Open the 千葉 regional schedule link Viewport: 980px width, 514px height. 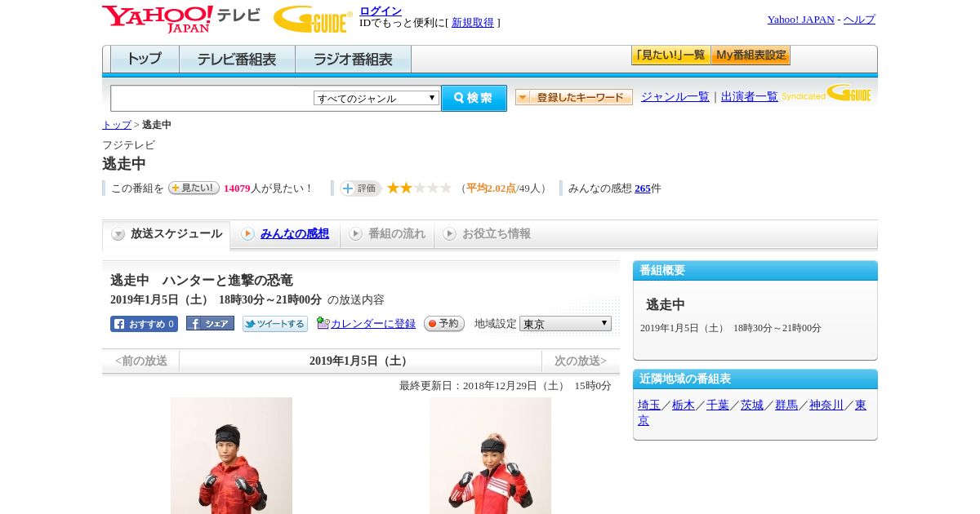[x=718, y=405]
